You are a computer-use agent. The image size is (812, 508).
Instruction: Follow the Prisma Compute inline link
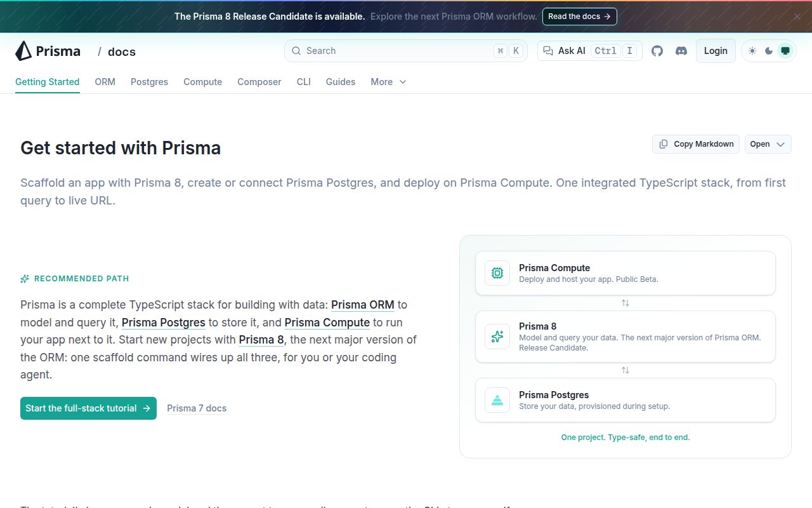tap(327, 323)
